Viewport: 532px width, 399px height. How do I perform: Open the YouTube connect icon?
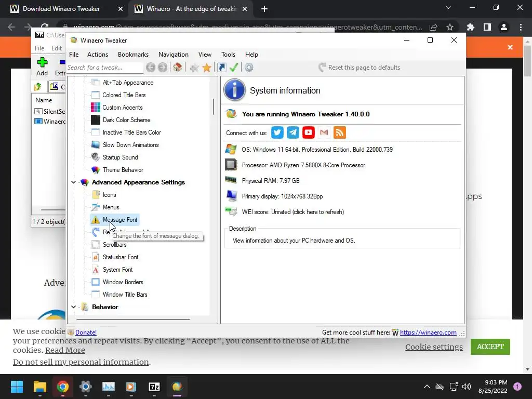click(309, 132)
